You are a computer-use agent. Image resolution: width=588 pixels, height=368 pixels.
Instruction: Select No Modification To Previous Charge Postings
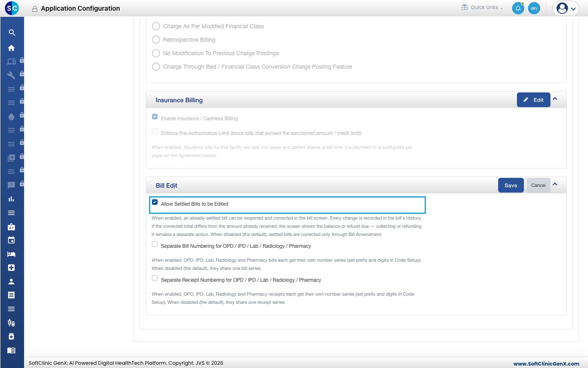[x=156, y=53]
